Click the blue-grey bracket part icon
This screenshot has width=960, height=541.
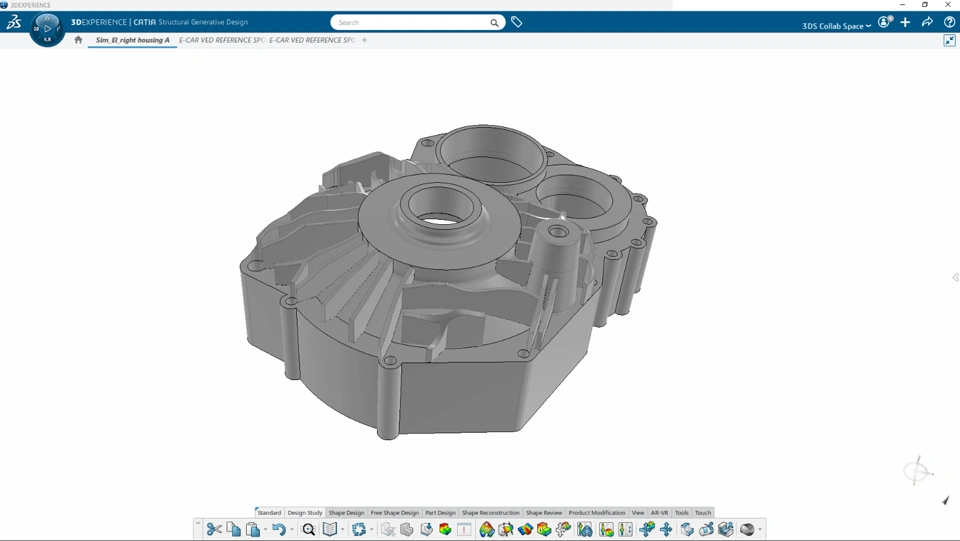[x=687, y=529]
